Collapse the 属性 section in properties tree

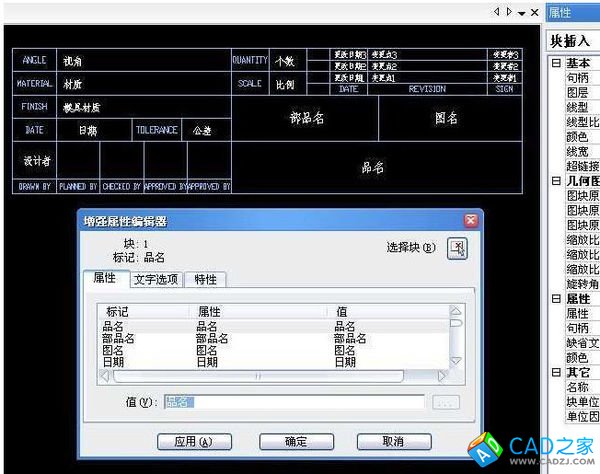pos(555,299)
